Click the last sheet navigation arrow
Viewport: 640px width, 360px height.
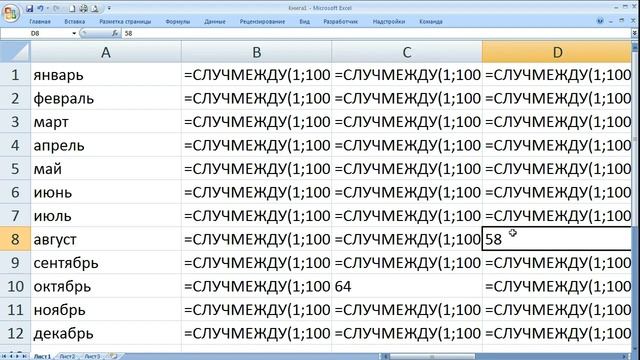click(24, 356)
